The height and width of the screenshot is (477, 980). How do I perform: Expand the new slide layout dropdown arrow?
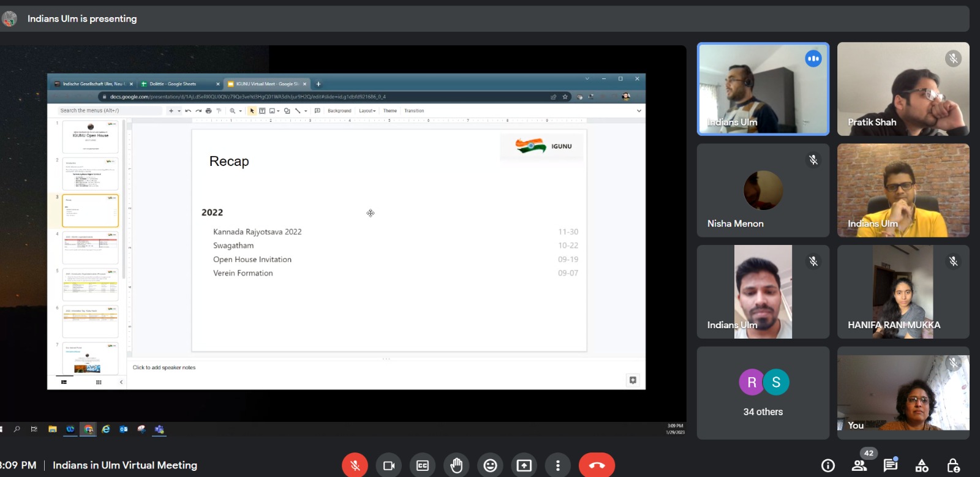[x=179, y=111]
